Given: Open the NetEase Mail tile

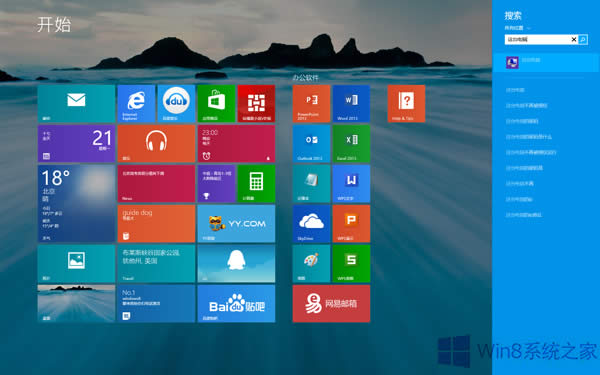Looking at the screenshot, I should (331, 303).
